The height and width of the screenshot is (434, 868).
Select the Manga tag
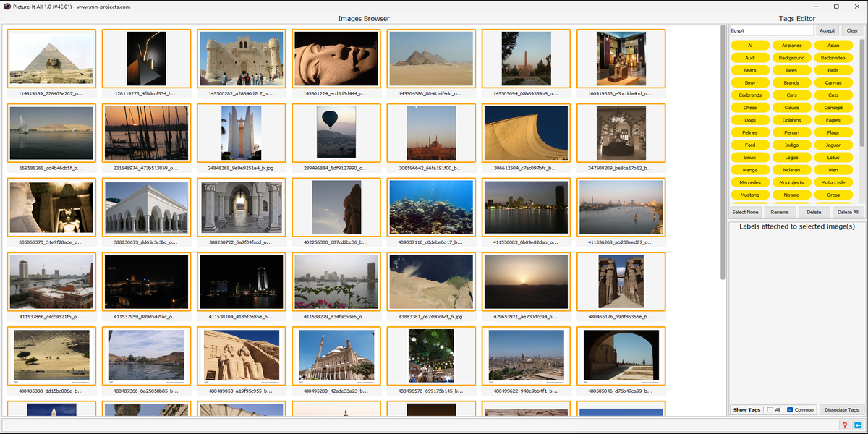(x=750, y=170)
